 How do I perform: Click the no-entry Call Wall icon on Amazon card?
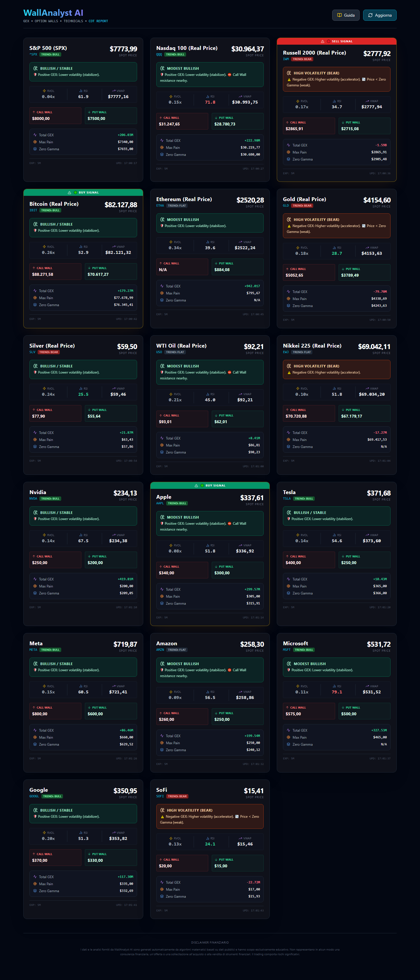pos(230,670)
